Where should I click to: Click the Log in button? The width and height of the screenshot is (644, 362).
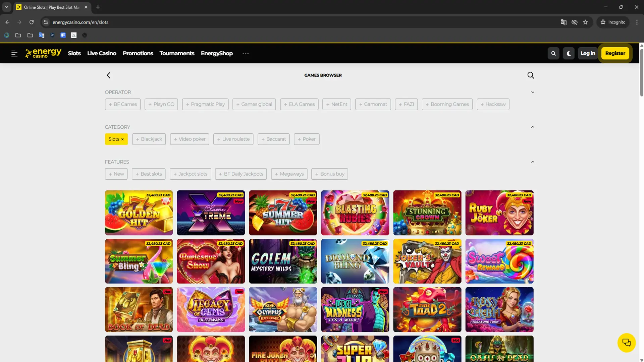pyautogui.click(x=588, y=53)
